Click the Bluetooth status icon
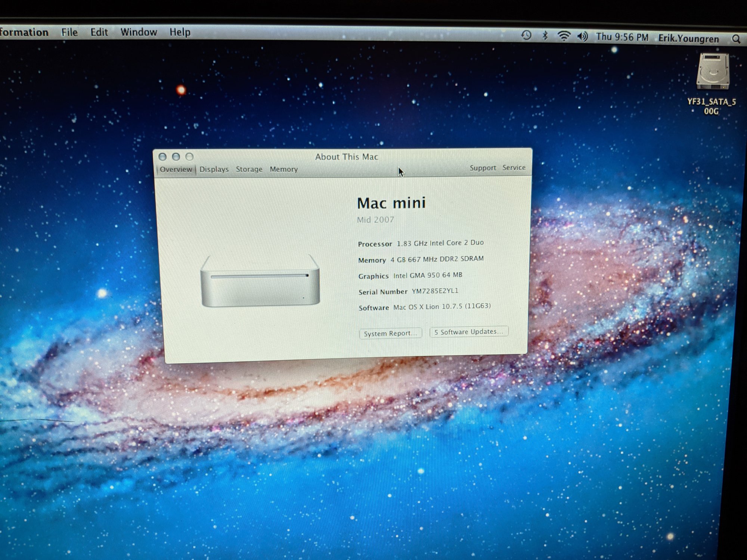 545,36
